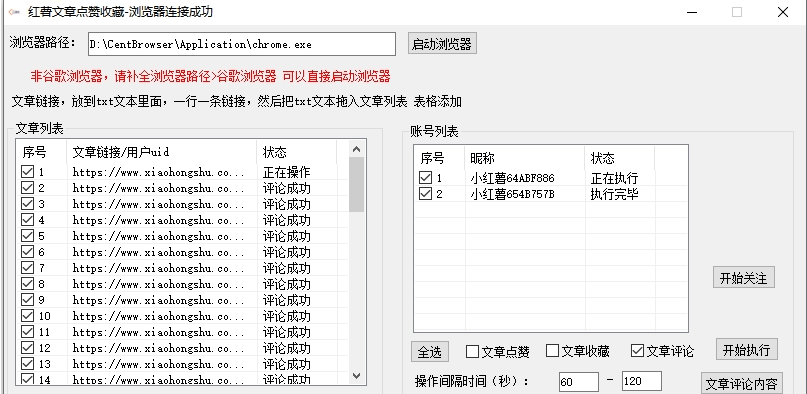Viewport: 807px width, 394px height.
Task: Open the 文章评论内容 button
Action: coord(742,384)
